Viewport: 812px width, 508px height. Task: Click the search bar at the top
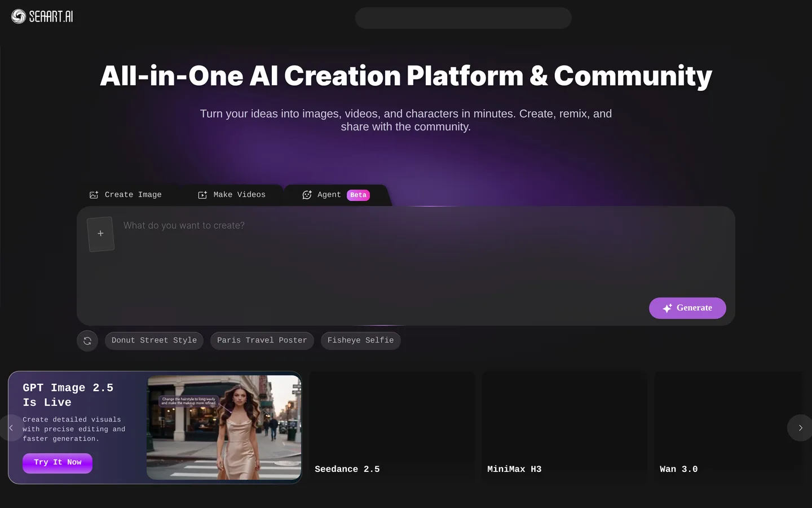point(463,18)
